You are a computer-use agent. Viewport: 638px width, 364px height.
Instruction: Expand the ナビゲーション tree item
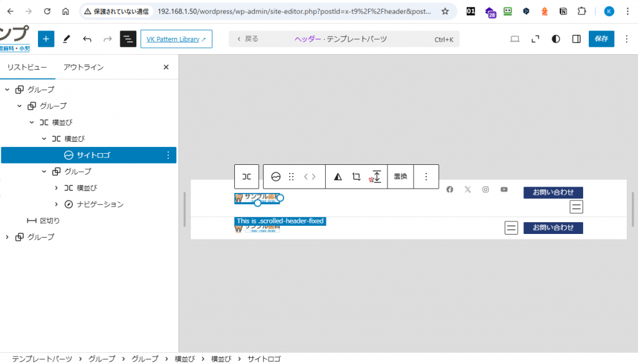click(x=57, y=204)
